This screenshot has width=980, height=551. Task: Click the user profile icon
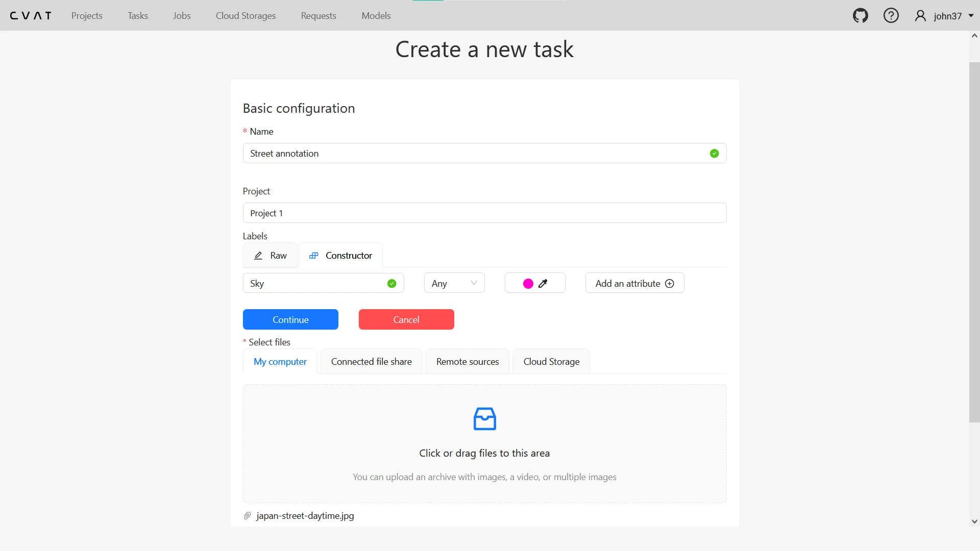click(920, 16)
